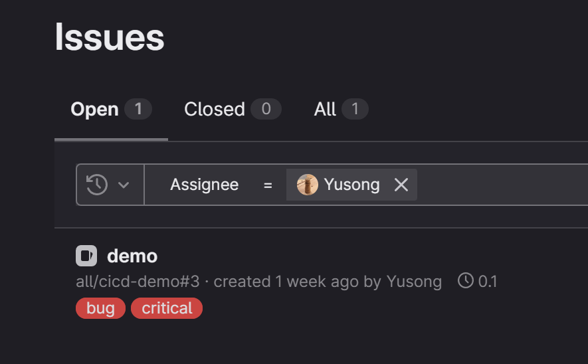Screen dimensions: 588x364
Task: Switch to the Open issues tab
Action: pyautogui.click(x=94, y=109)
